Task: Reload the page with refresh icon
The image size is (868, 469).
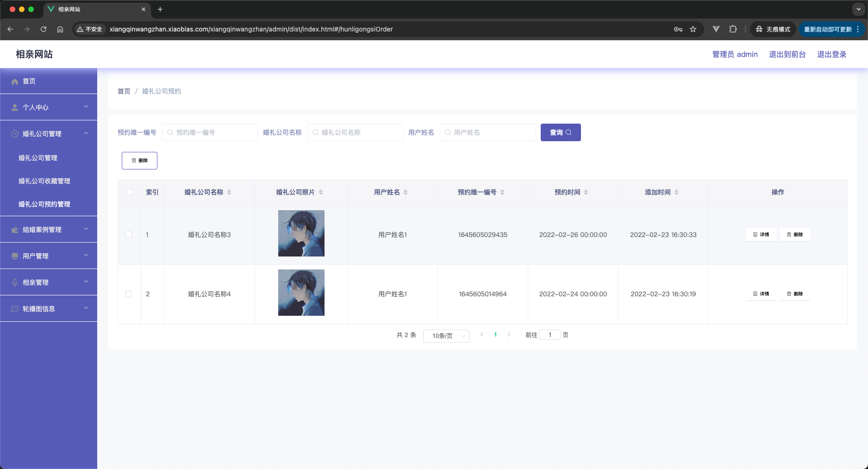Action: (44, 29)
